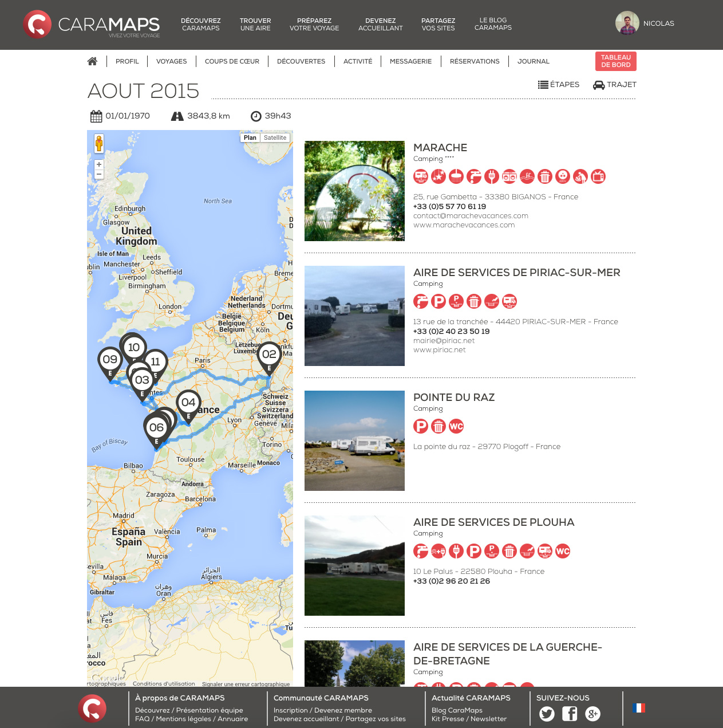The image size is (723, 728).
Task: Click the ÉTAPES view toggle
Action: (559, 85)
